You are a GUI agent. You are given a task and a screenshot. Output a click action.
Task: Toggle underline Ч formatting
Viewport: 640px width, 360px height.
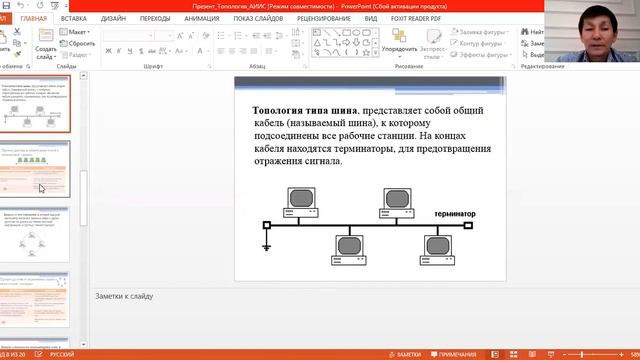[x=130, y=51]
